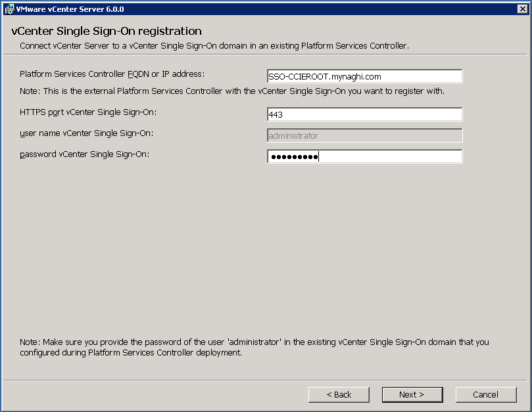
Task: Click the greyed-out administrator user name field
Action: pyautogui.click(x=364, y=135)
